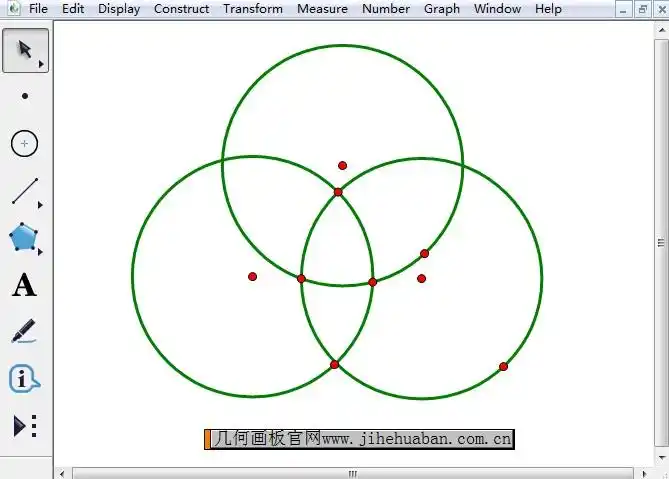669x479 pixels.
Task: Select the Compass circle tool
Action: [25, 144]
